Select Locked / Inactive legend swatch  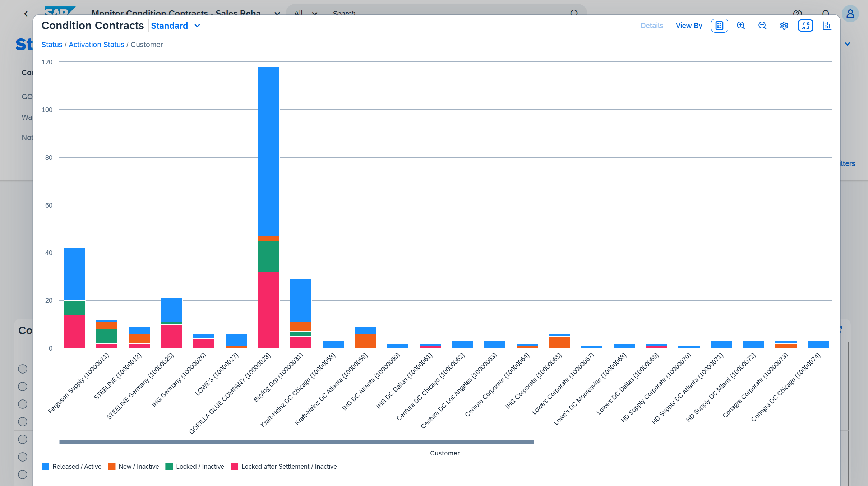(169, 466)
